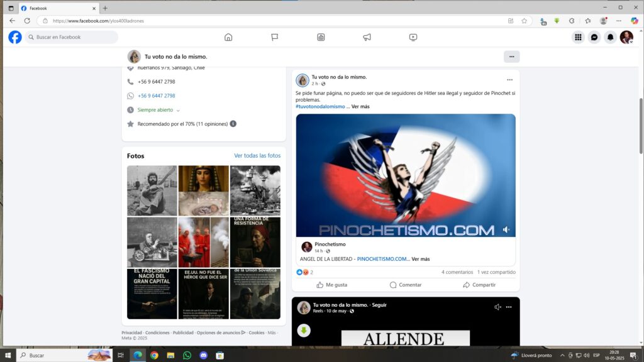Open Facebook home via the logo
The image size is (644, 362).
15,37
